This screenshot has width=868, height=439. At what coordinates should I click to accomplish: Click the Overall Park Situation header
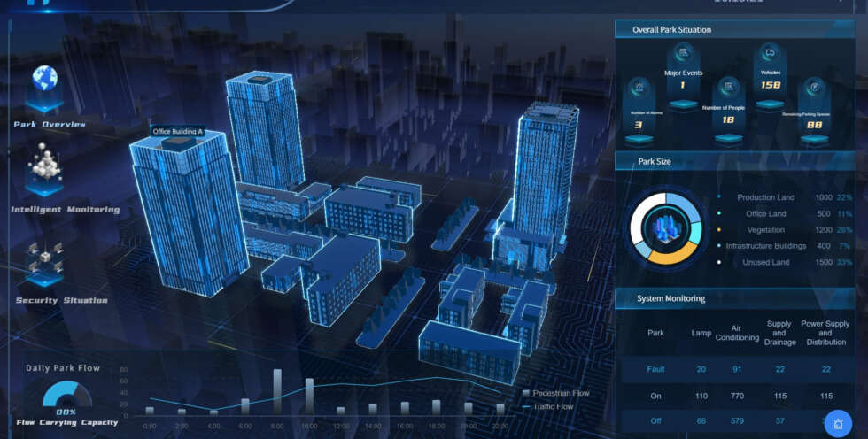tap(671, 29)
